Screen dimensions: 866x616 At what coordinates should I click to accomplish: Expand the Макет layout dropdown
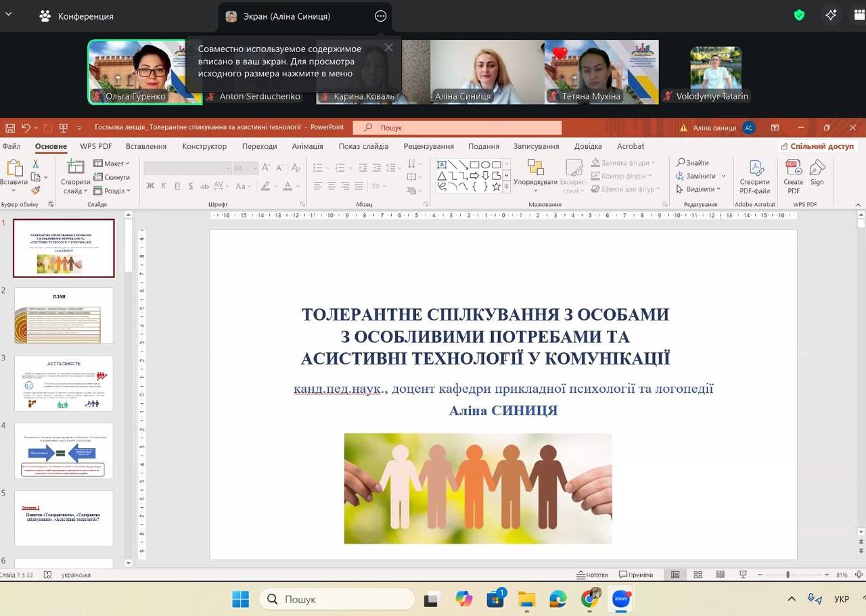pyautogui.click(x=112, y=164)
